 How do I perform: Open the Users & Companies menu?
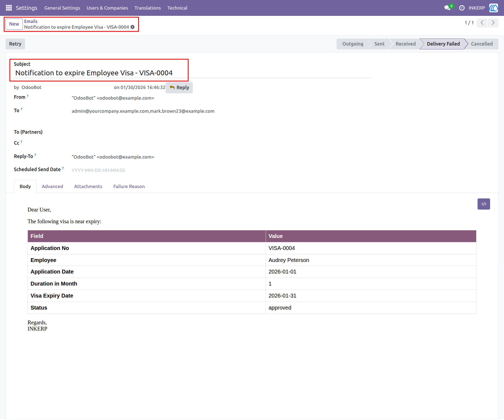[x=107, y=8]
